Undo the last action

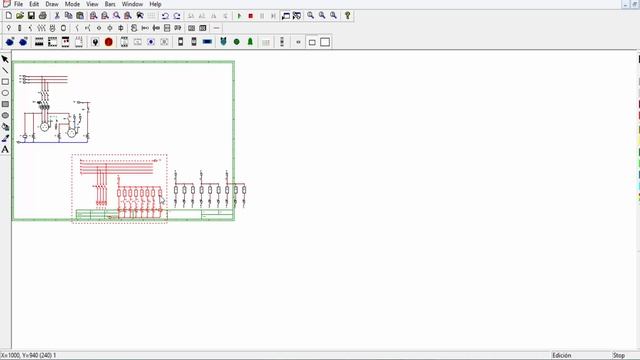(x=165, y=16)
